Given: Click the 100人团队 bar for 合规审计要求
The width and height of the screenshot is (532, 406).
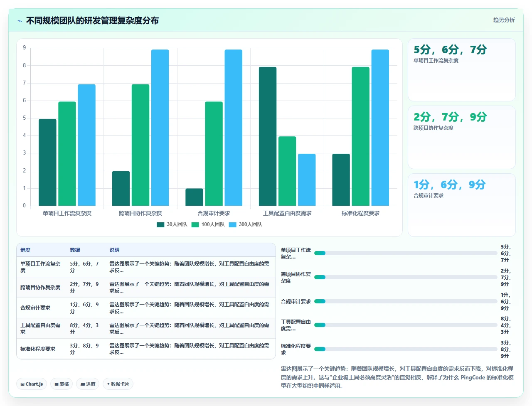Looking at the screenshot, I should [214, 154].
